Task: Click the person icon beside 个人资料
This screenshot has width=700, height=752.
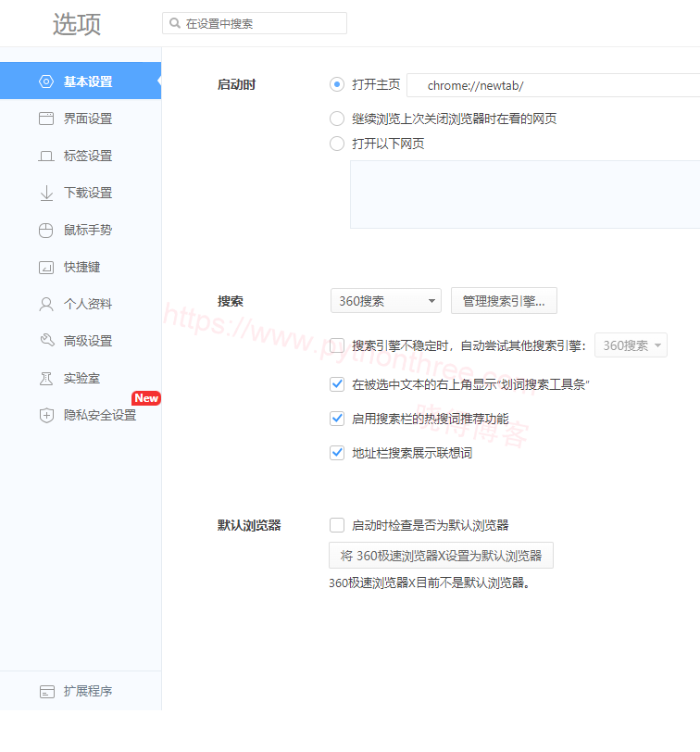Action: tap(46, 304)
